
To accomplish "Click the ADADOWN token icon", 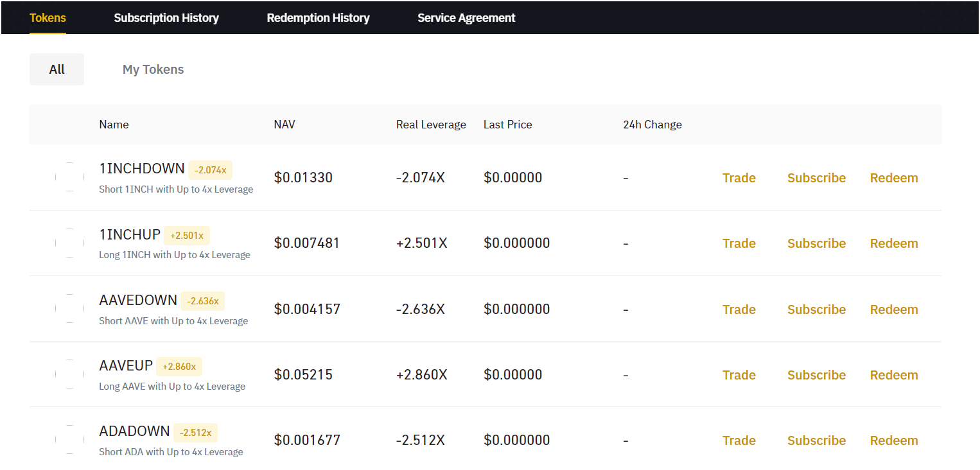I will 69,440.
